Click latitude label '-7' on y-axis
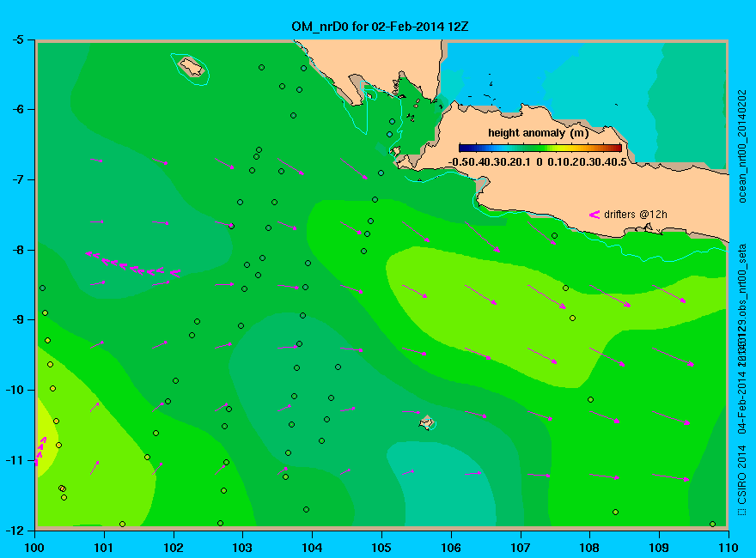 17,179
